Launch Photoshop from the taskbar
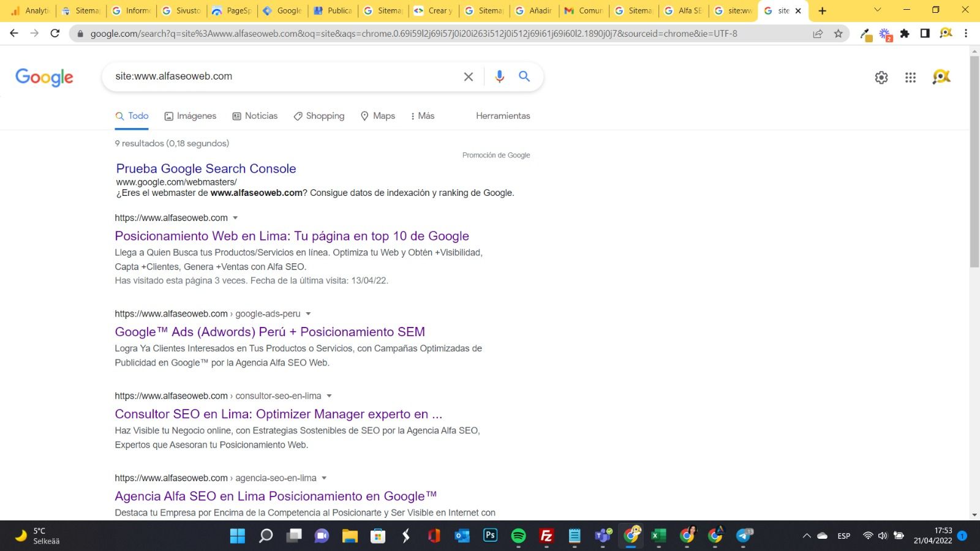The width and height of the screenshot is (980, 551). (490, 536)
